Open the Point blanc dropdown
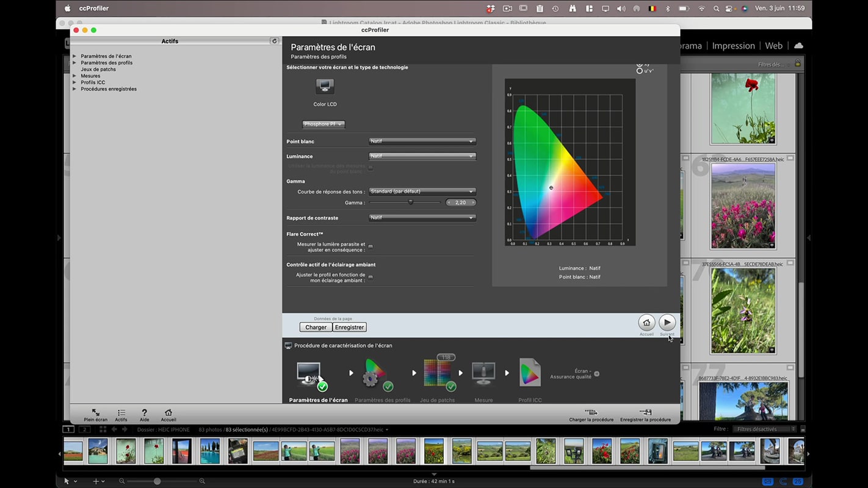The image size is (868, 488). coord(422,141)
